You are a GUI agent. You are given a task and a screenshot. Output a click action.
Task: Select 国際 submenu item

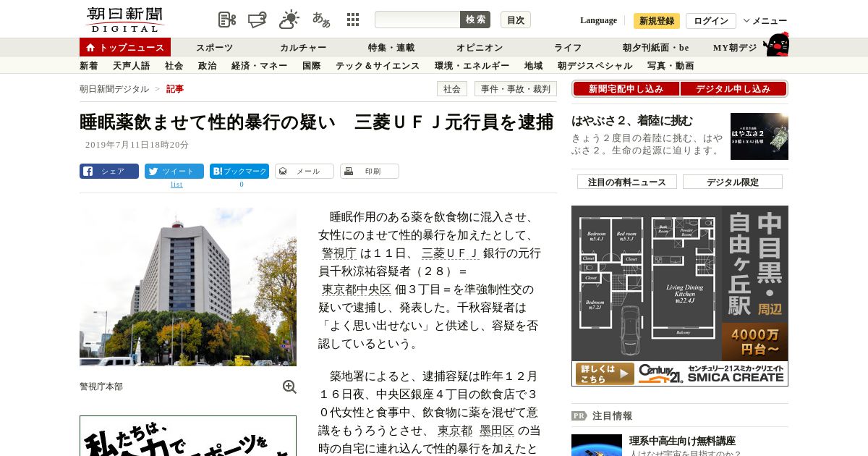pos(312,66)
